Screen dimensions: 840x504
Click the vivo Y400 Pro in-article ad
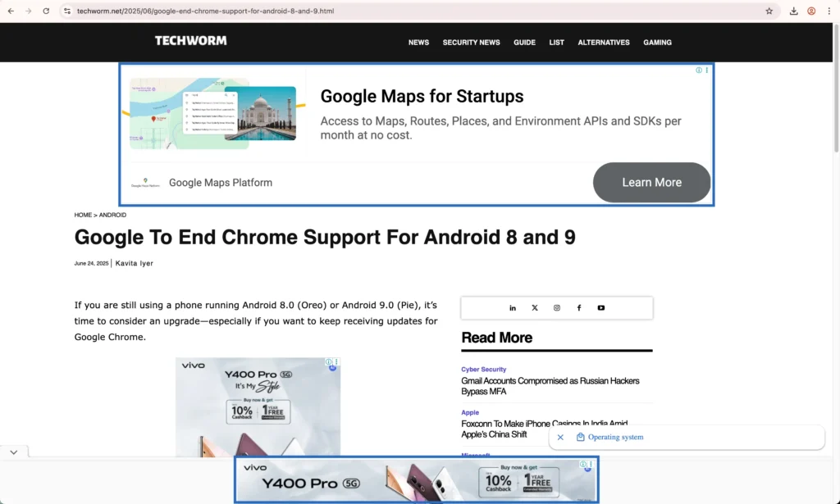[258, 407]
